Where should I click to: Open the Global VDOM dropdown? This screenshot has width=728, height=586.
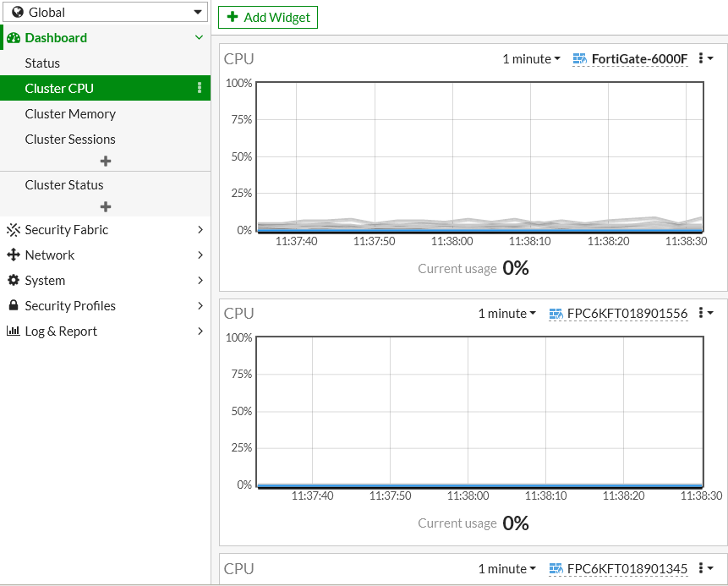pos(105,13)
